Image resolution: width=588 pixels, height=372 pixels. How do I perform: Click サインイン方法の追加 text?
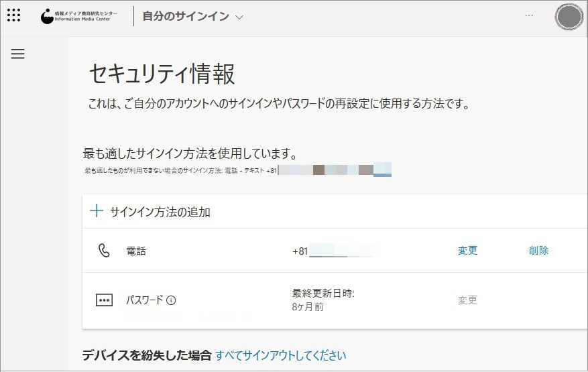tap(160, 212)
